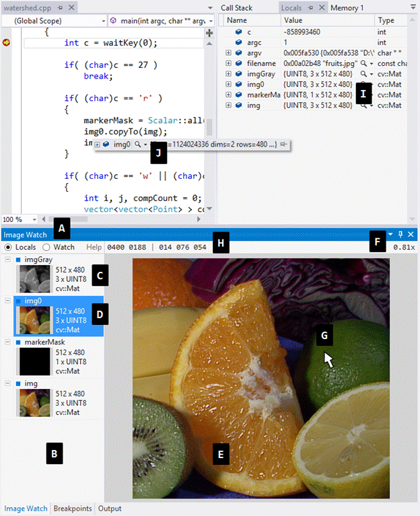This screenshot has height=516, width=420.
Task: Select variable c row in Locals
Action: (315, 32)
